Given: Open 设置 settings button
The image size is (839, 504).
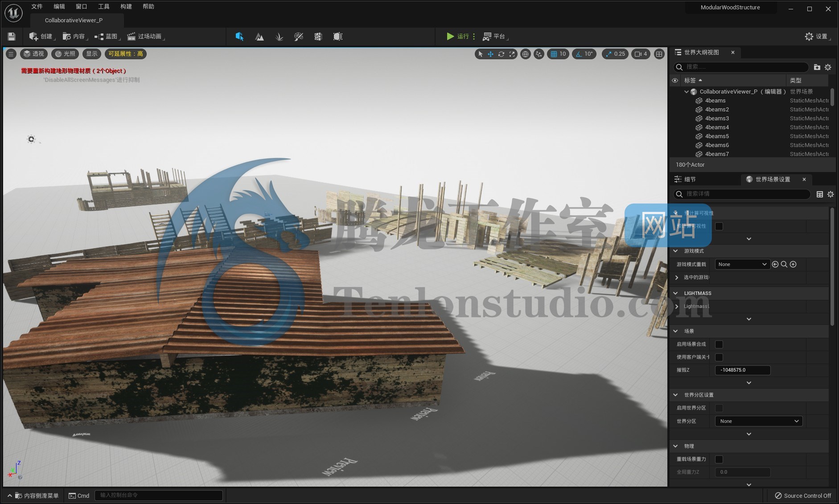Looking at the screenshot, I should (817, 37).
